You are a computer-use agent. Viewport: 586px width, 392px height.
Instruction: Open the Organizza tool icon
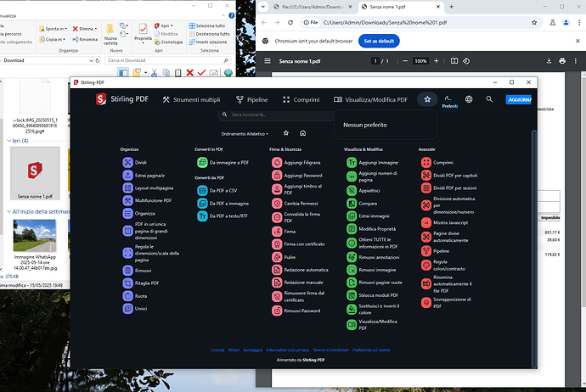click(127, 213)
